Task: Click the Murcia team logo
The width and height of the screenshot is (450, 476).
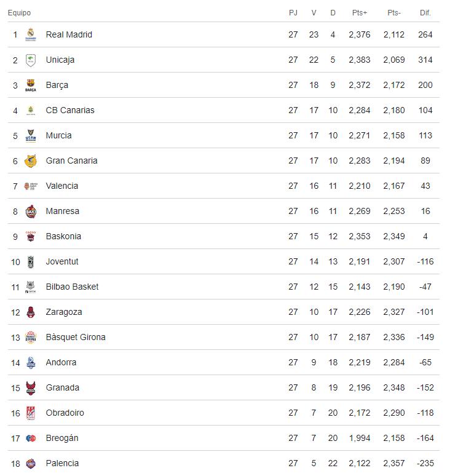Action: [31, 136]
